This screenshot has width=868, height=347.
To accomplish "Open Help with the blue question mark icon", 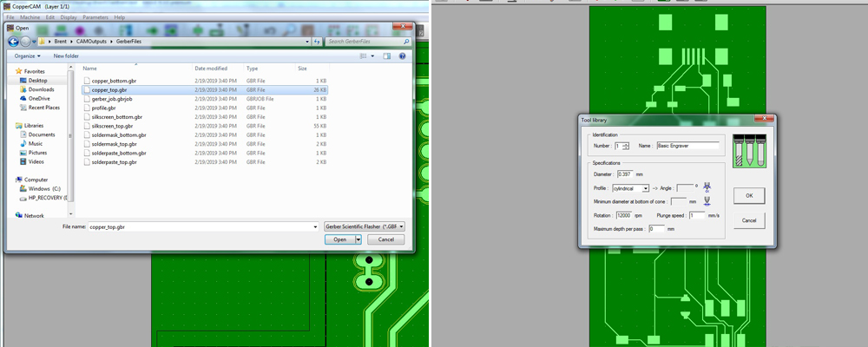I will pyautogui.click(x=403, y=56).
